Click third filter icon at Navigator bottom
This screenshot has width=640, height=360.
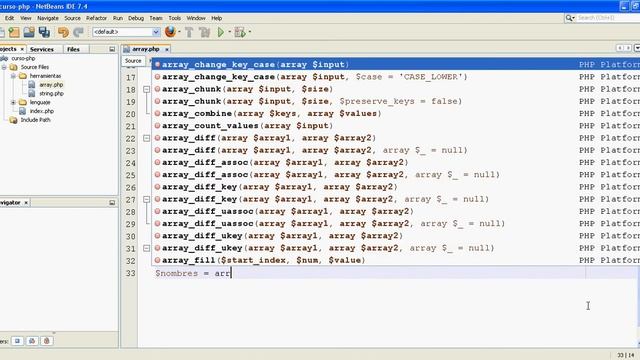coord(47,341)
